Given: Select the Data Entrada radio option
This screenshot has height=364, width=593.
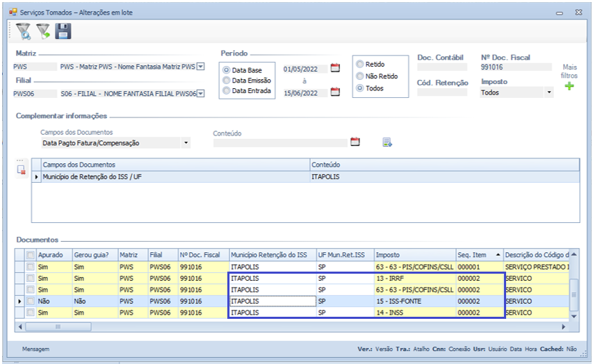Looking at the screenshot, I should 226,91.
